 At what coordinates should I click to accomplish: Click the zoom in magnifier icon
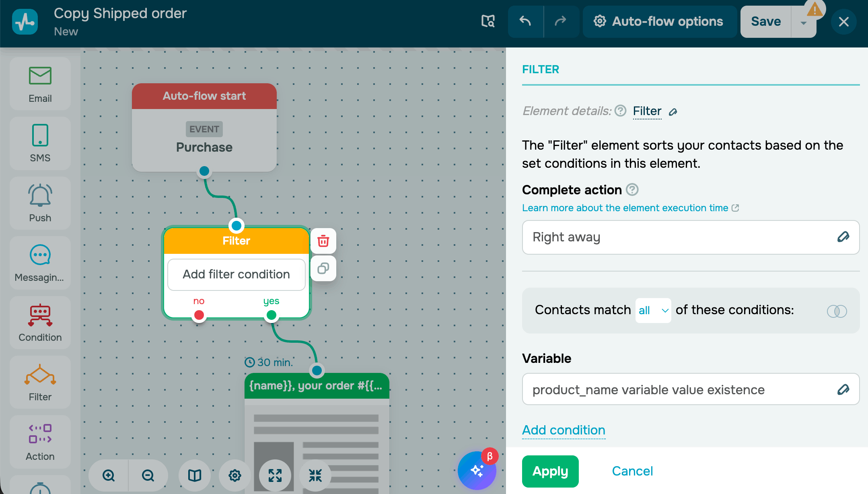[109, 475]
